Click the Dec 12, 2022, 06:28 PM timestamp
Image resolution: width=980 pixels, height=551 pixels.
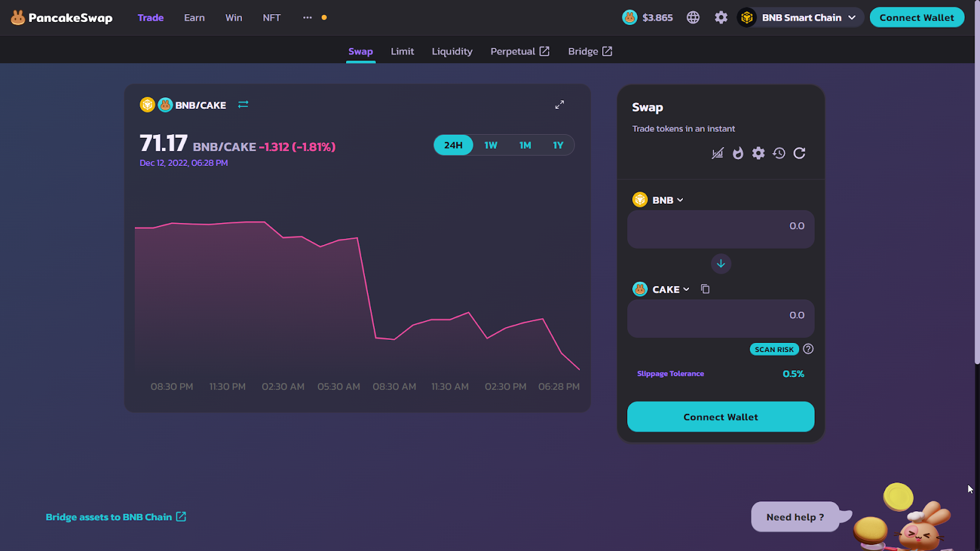click(x=184, y=163)
